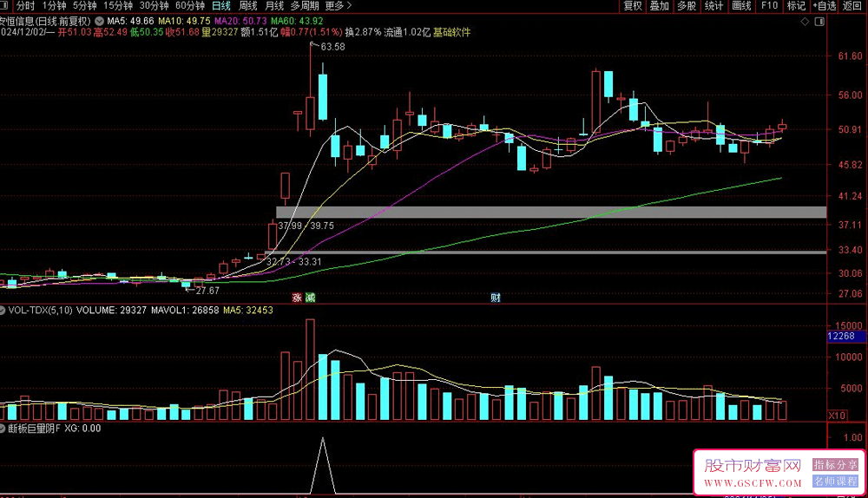Toggle the side panel square icon
This screenshot has height=498, width=868.
click(x=820, y=21)
